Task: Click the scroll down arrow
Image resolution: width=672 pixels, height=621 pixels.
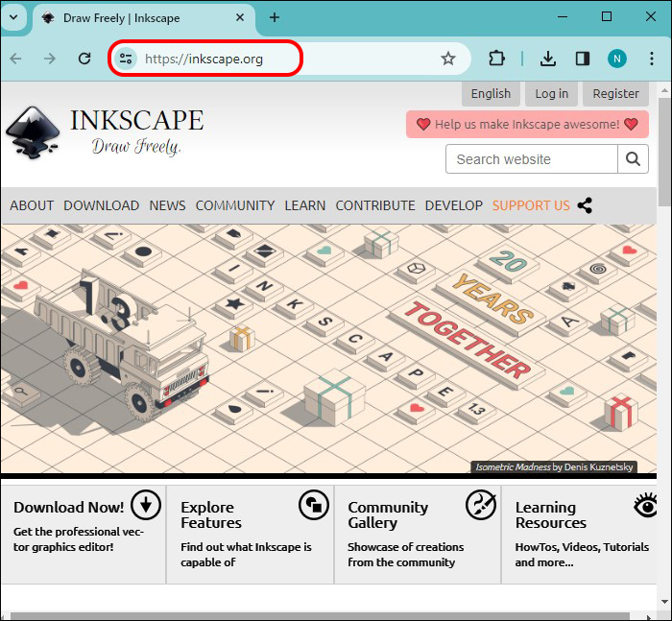Action: [x=664, y=602]
